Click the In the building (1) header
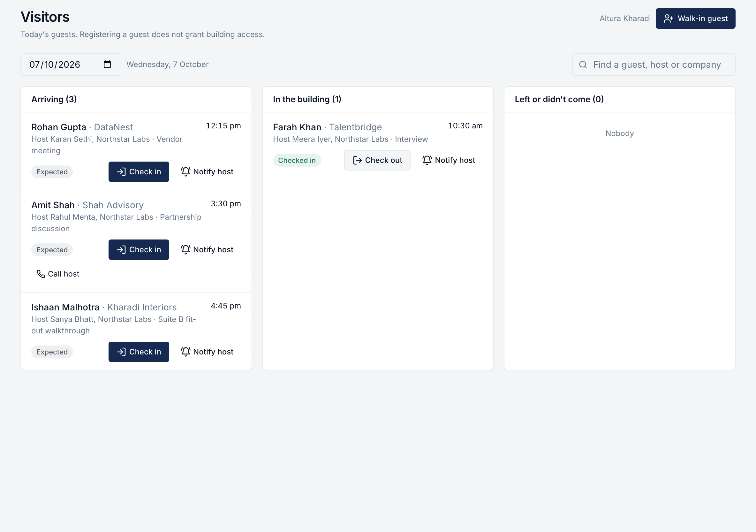This screenshot has width=756, height=532. point(307,100)
